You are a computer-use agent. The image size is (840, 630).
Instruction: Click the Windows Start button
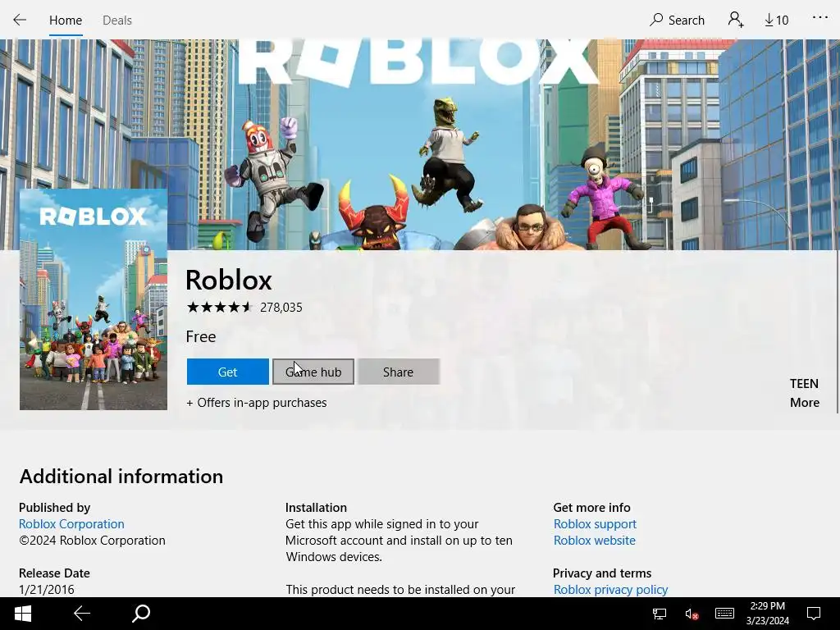pos(22,614)
